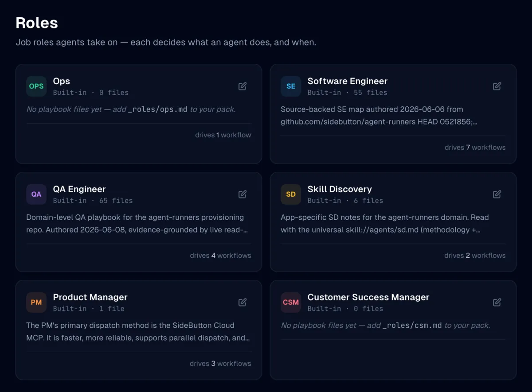This screenshot has width=532, height=392.
Task: Open the Software Engineer role title
Action: [348, 81]
